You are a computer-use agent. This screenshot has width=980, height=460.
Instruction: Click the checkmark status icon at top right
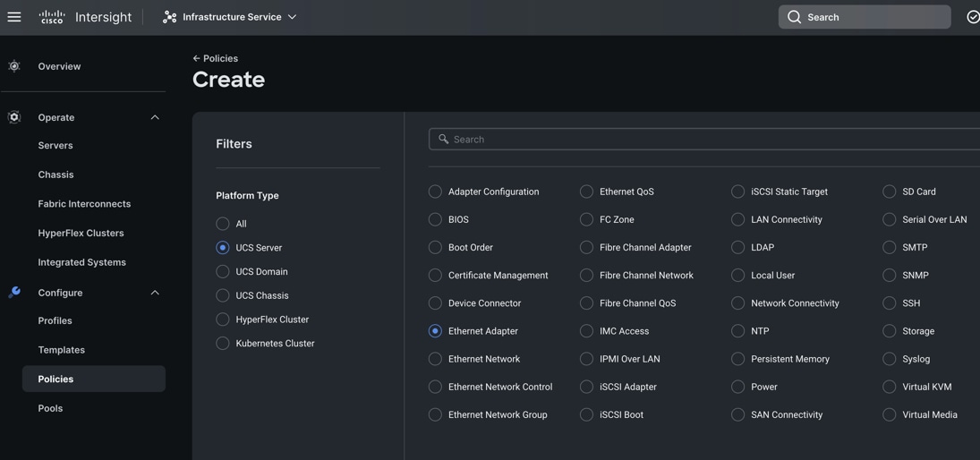click(x=972, y=17)
